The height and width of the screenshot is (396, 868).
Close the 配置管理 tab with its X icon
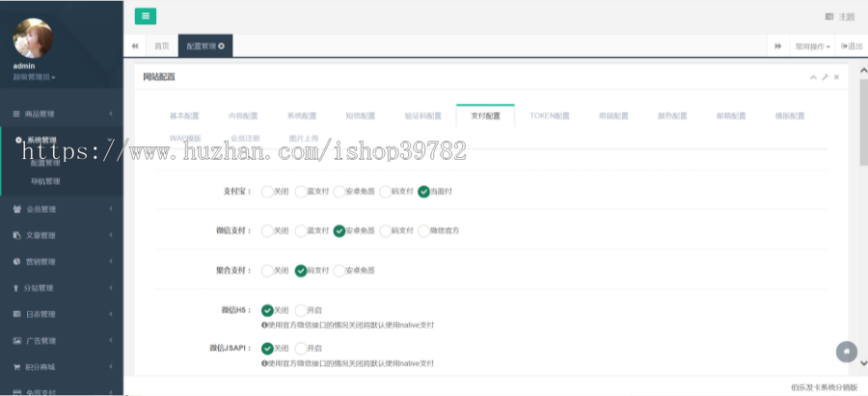(222, 45)
